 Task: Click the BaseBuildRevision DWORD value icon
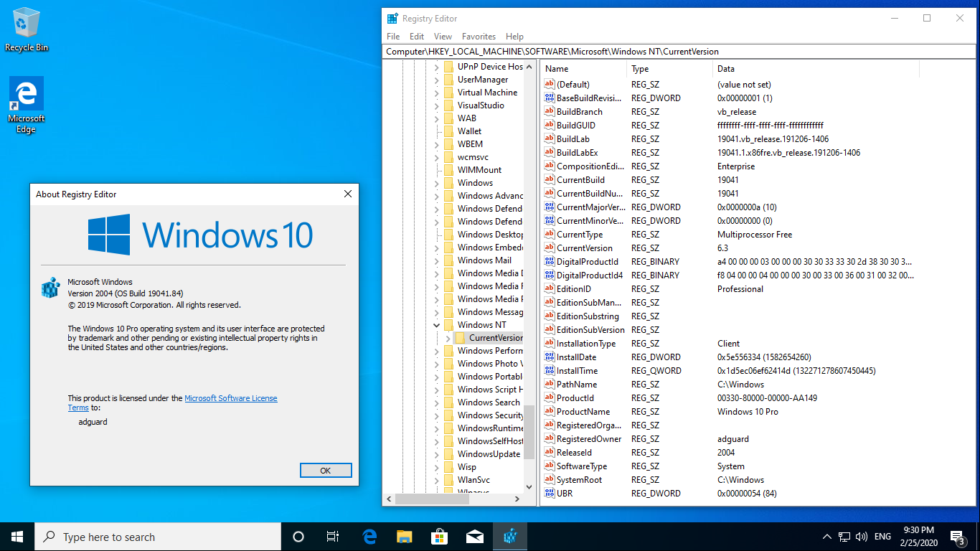click(550, 98)
